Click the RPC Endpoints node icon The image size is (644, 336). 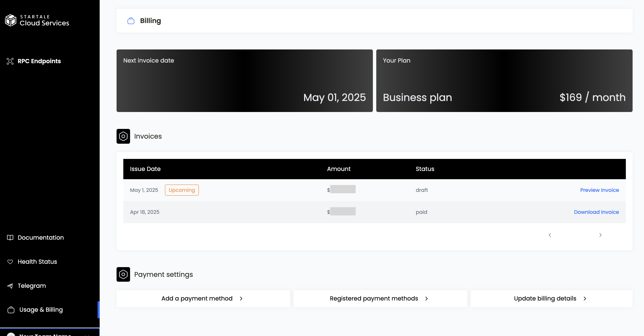coord(10,61)
